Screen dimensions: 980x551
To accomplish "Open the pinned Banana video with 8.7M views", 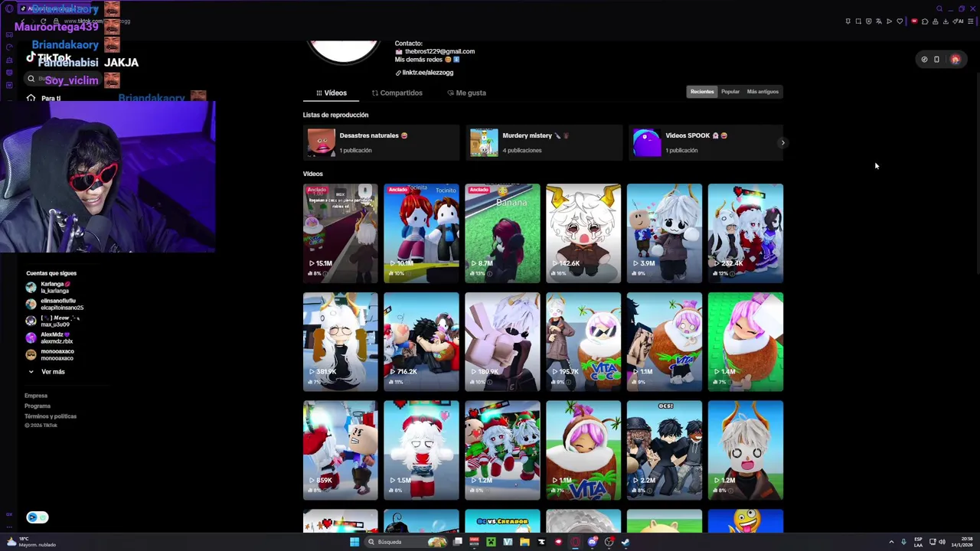I will [x=502, y=233].
